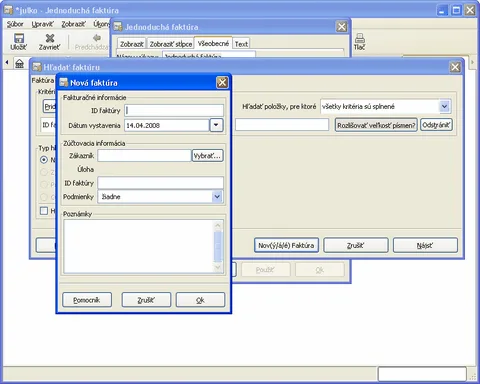Click the Poznámky scrollbar down arrow
The width and height of the screenshot is (480, 384).
coord(218,267)
